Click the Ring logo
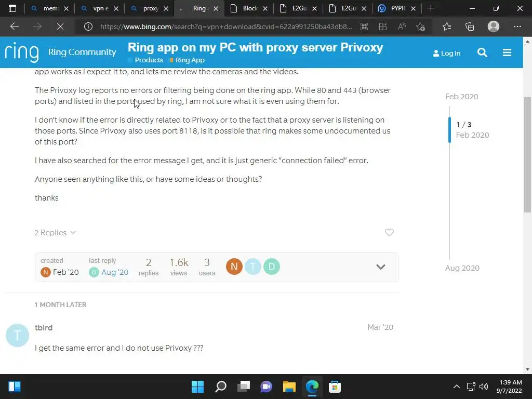Viewport: 532px width, 399px height. (22, 52)
